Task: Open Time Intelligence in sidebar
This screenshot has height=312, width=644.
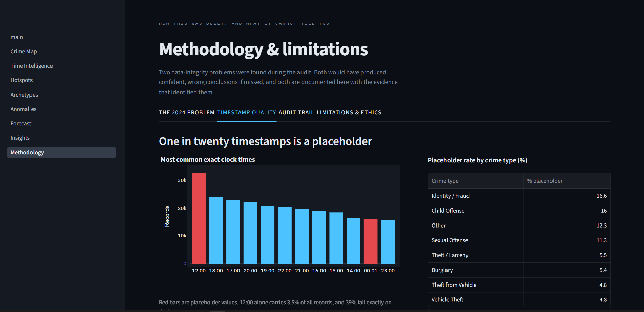Action: pos(32,66)
